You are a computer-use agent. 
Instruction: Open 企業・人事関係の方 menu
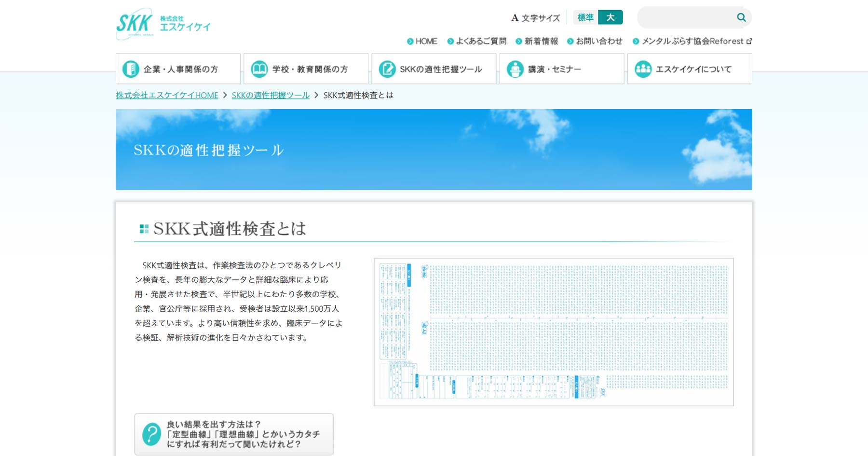pos(178,69)
